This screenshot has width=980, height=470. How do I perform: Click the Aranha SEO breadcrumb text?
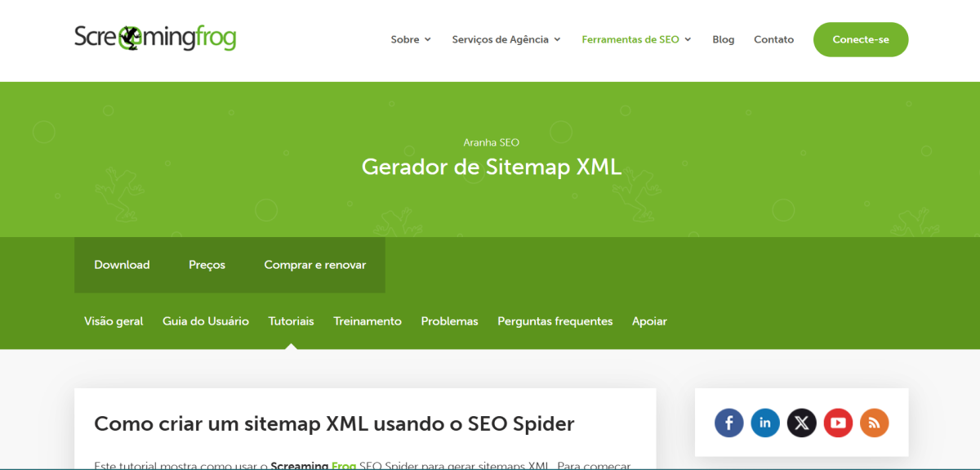pos(492,142)
